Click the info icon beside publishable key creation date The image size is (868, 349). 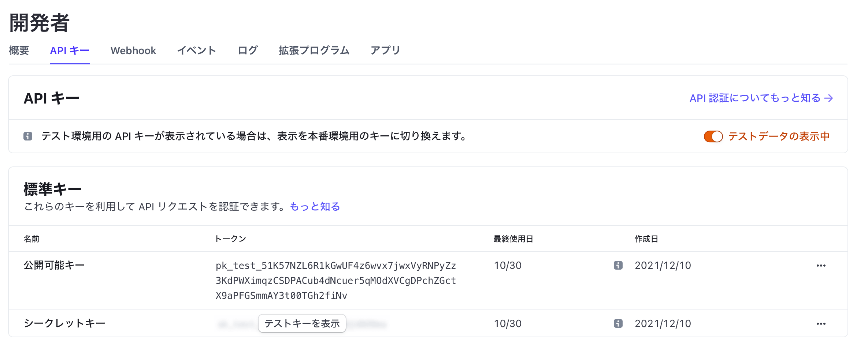pos(619,266)
